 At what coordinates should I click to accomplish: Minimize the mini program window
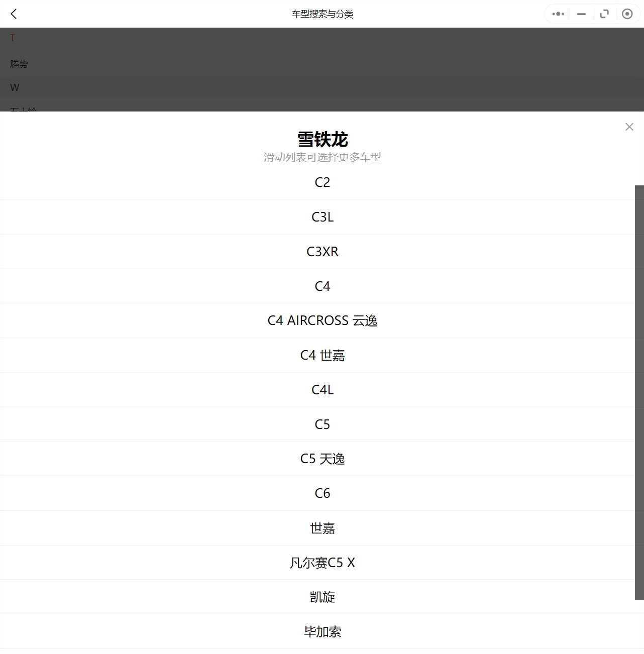581,14
